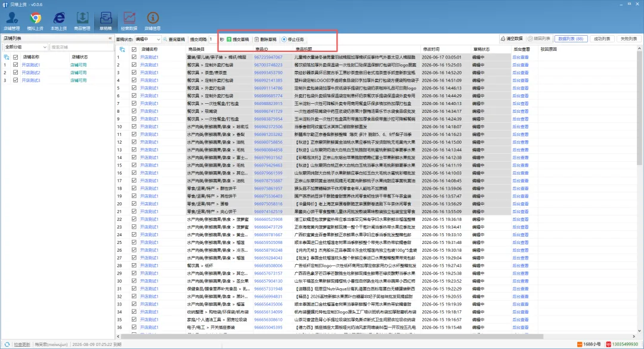Toggle checkbox for shop 开店测试3
The image size is (644, 349).
click(x=16, y=80)
